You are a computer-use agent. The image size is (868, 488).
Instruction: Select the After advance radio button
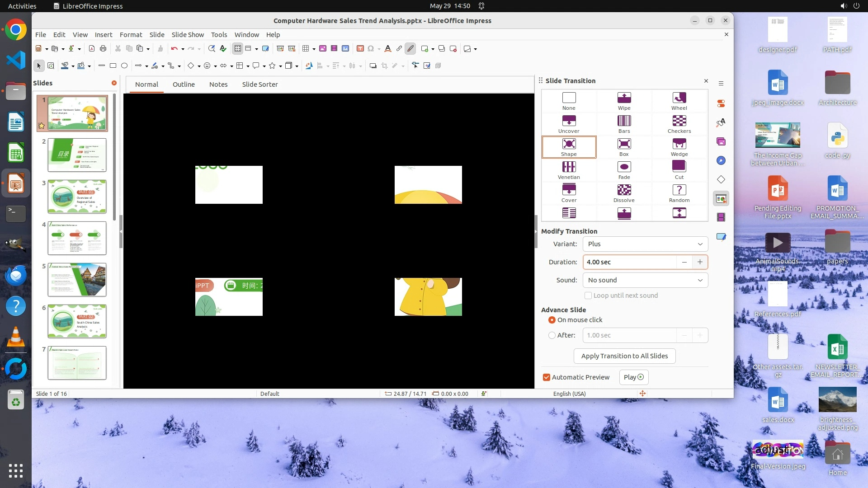pyautogui.click(x=552, y=335)
